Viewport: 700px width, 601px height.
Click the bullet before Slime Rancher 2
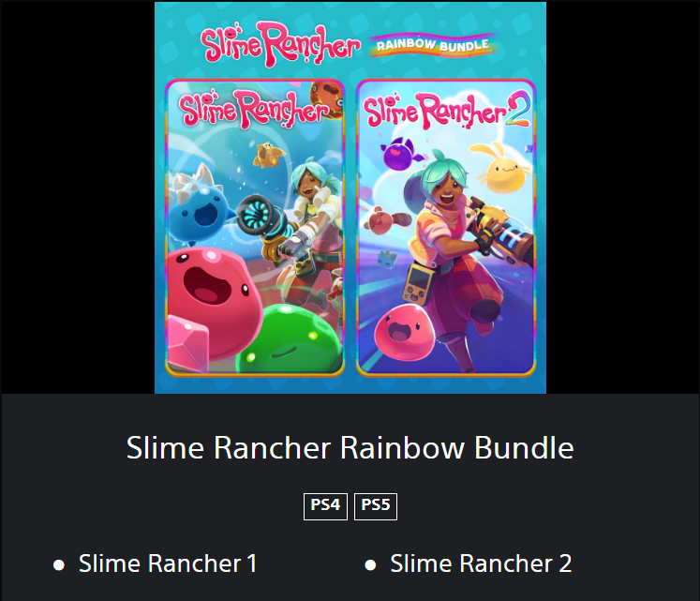(x=370, y=565)
